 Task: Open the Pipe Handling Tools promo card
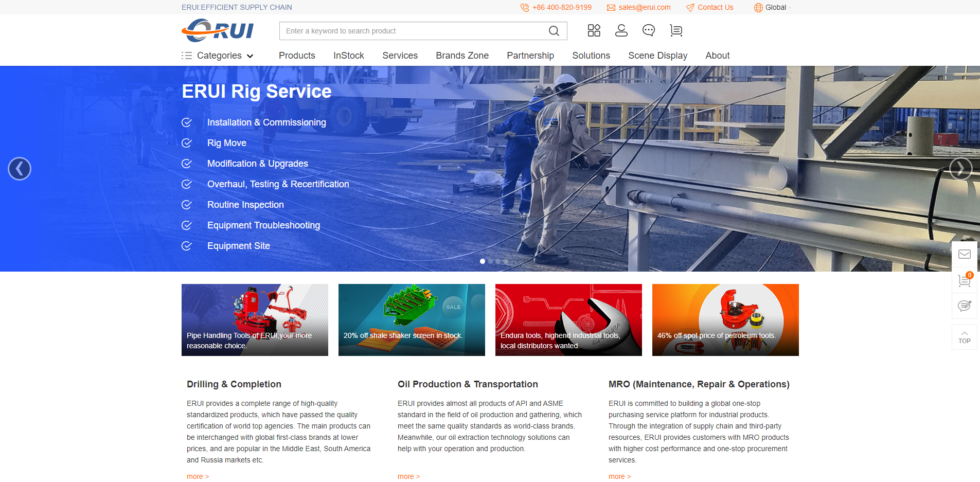click(x=255, y=320)
